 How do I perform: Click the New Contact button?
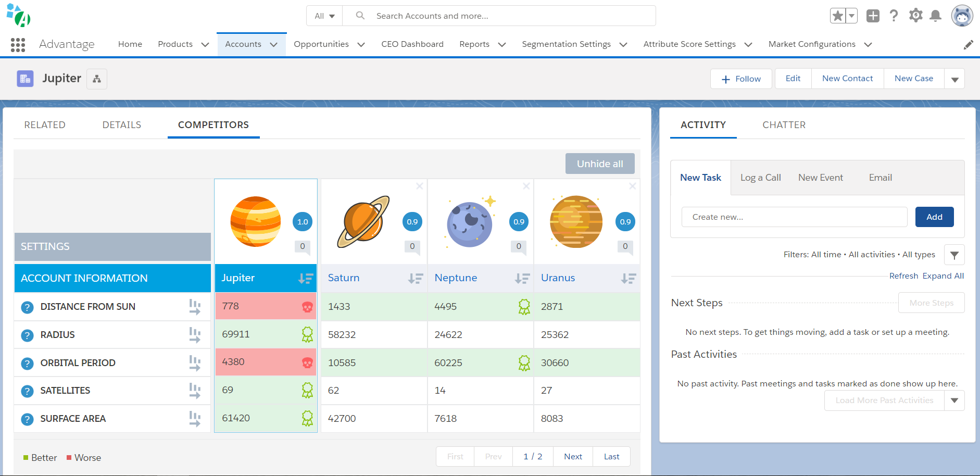(847, 79)
